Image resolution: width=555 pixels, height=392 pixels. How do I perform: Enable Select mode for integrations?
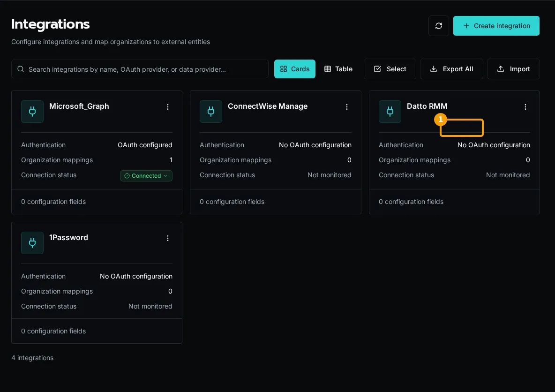coord(390,69)
